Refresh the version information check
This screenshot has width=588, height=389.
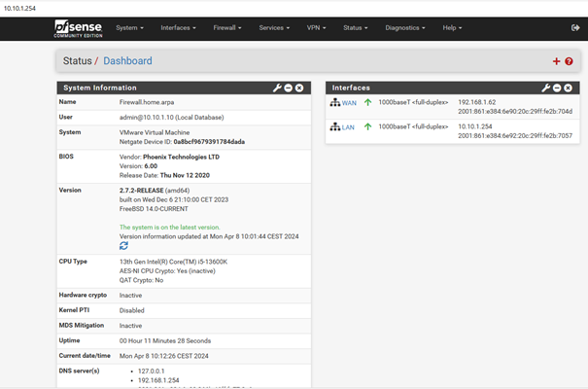point(123,246)
